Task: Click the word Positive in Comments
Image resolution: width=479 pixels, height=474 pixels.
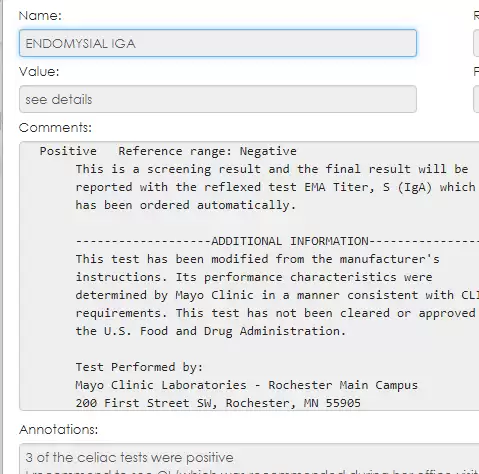Action: click(68, 151)
